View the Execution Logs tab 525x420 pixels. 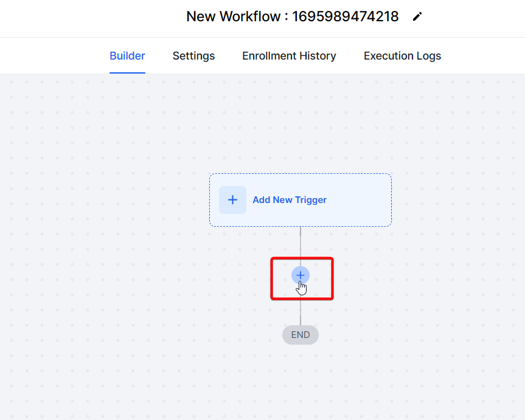tap(402, 55)
